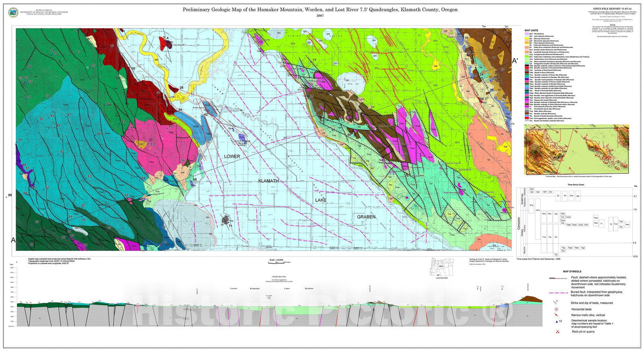This screenshot has height=351, width=644.
Task: Click the Time Rock Chart diagram
Action: [576, 221]
